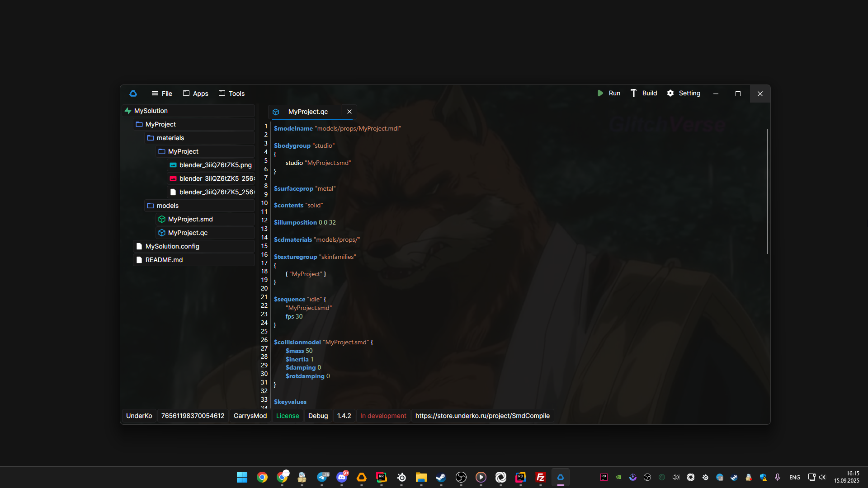Click the MySolution lightning bolt icon

pos(128,111)
